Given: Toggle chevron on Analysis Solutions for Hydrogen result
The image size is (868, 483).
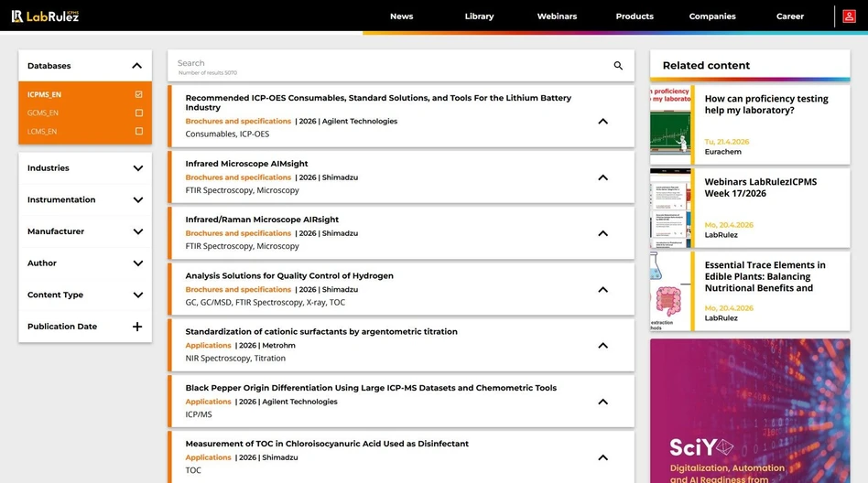Looking at the screenshot, I should [602, 290].
